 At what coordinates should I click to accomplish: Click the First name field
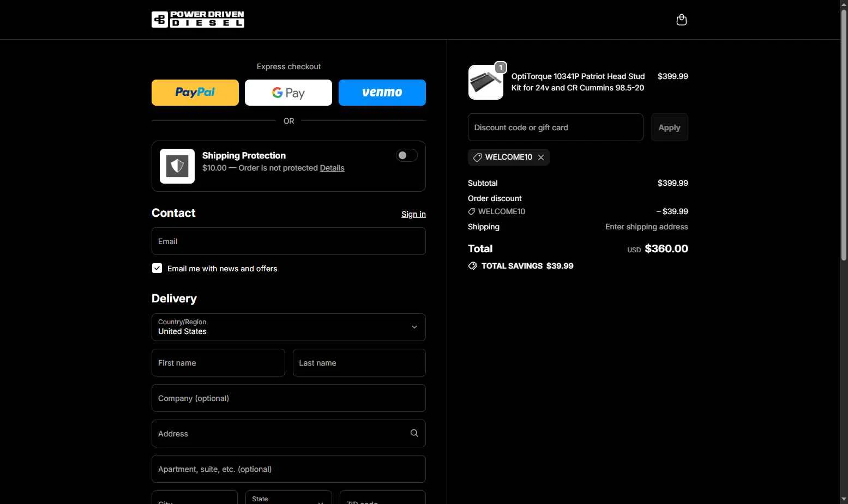point(218,363)
